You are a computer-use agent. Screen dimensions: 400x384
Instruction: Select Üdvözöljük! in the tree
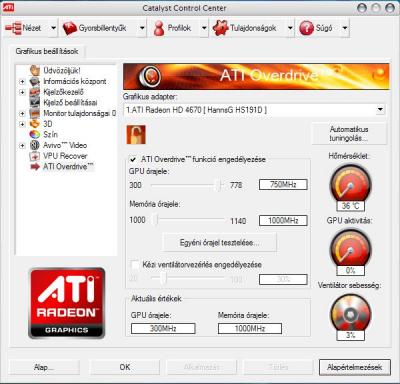pyautogui.click(x=62, y=71)
